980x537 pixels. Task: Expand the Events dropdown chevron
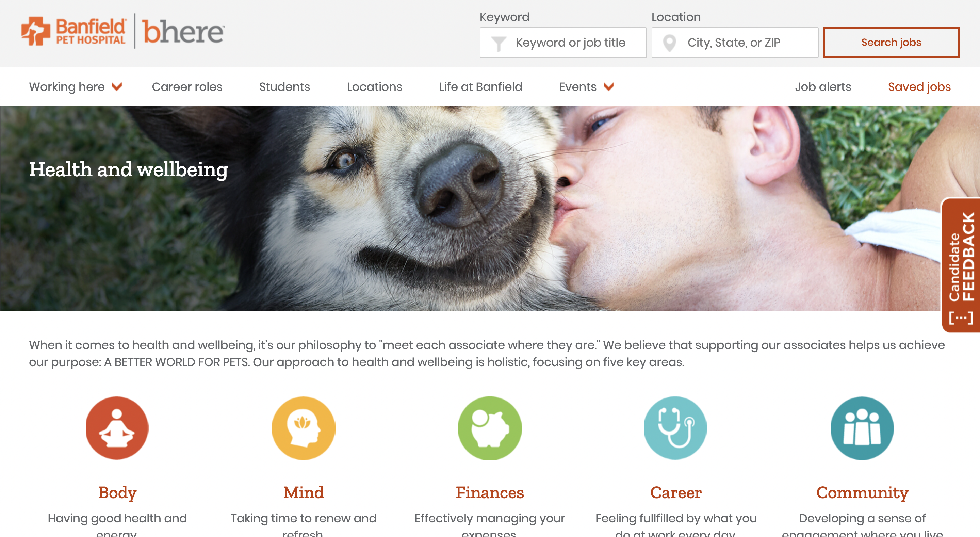click(x=609, y=87)
